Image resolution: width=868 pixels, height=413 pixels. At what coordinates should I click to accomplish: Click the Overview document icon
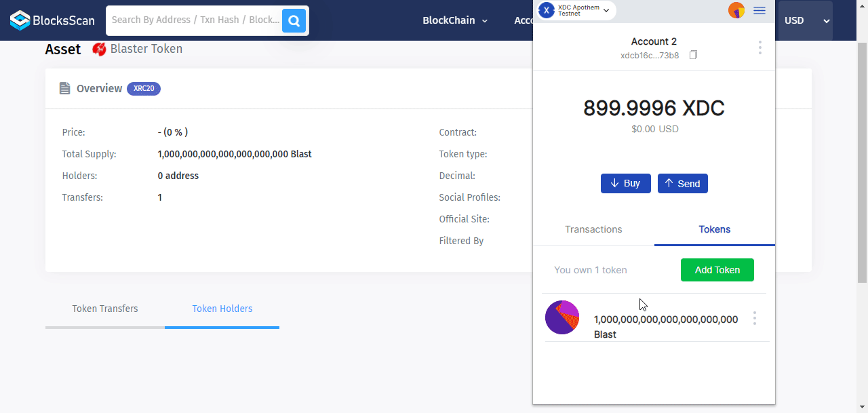point(64,88)
